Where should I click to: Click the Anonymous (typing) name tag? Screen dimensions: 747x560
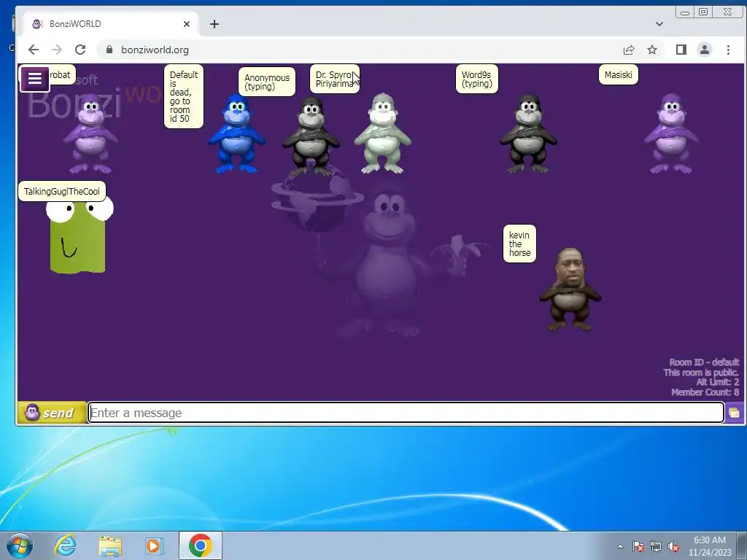(267, 82)
